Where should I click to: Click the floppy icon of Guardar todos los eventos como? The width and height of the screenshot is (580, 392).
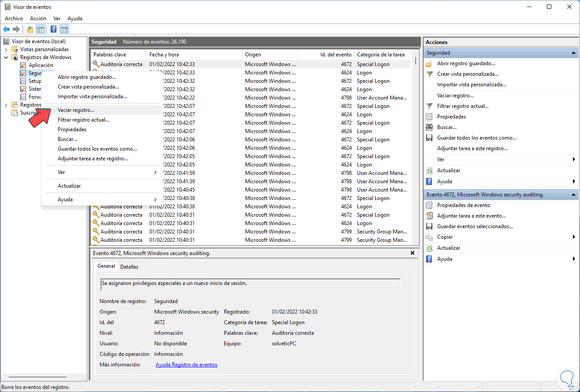[429, 138]
